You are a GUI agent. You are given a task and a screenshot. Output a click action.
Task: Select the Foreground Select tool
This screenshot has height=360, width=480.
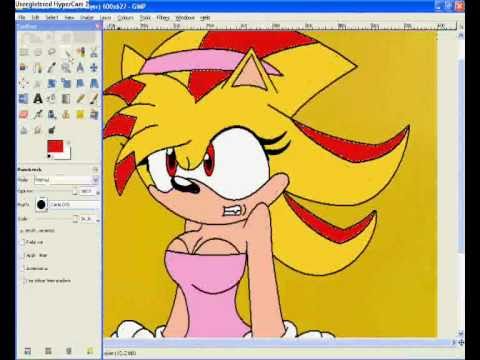coord(24,68)
